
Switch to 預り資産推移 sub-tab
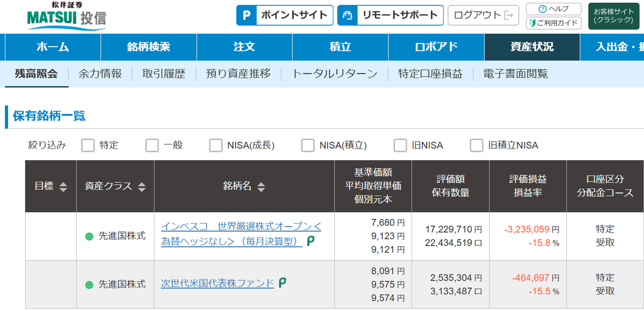(238, 74)
